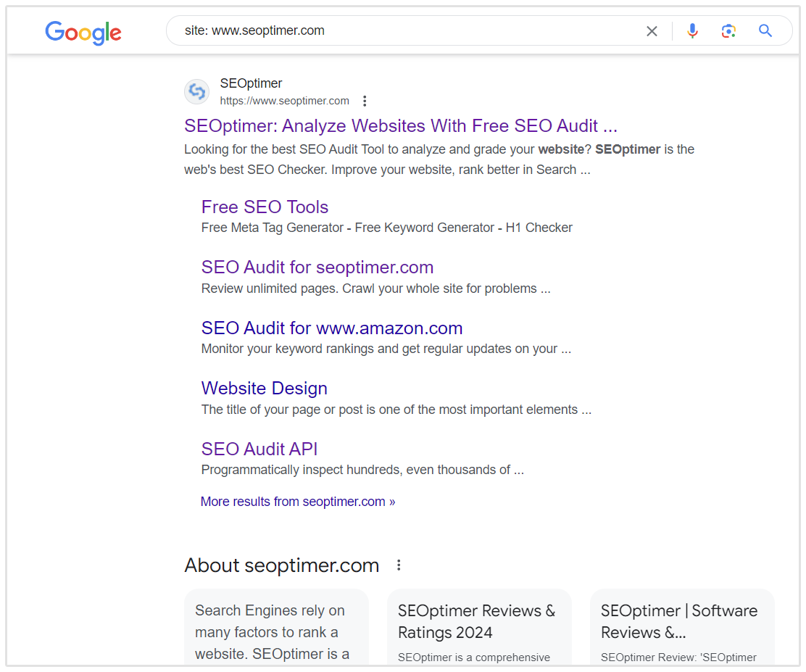Image resolution: width=806 pixels, height=672 pixels.
Task: Open three-dot menu next to seoptimer.com URL
Action: pyautogui.click(x=365, y=101)
